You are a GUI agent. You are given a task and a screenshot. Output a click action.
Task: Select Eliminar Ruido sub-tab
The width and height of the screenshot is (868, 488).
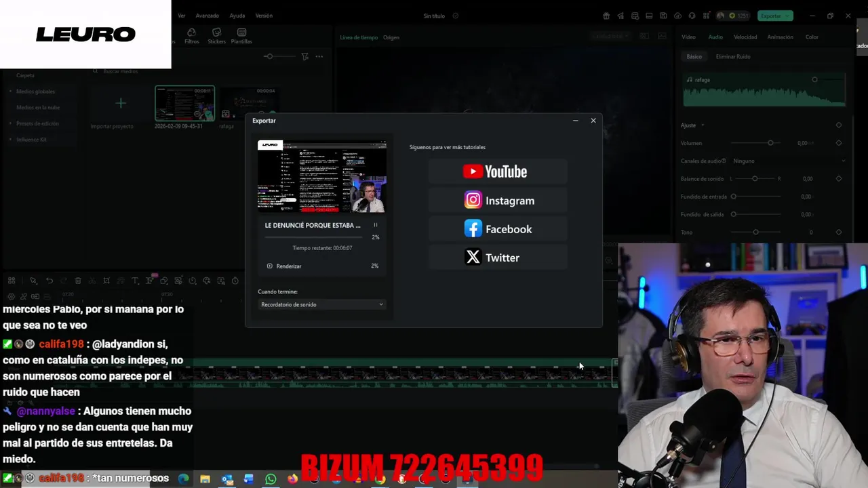[733, 57]
